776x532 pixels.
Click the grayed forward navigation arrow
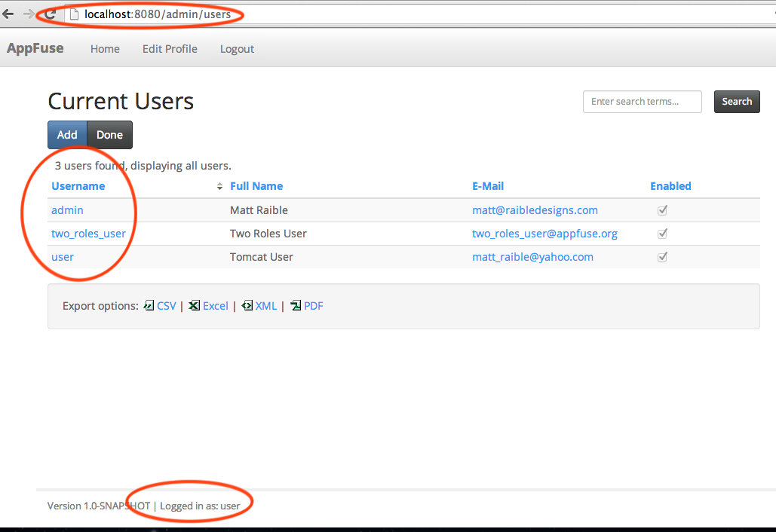(x=29, y=13)
